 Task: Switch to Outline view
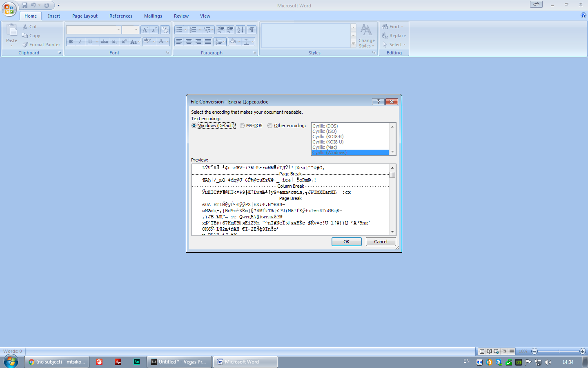click(504, 351)
